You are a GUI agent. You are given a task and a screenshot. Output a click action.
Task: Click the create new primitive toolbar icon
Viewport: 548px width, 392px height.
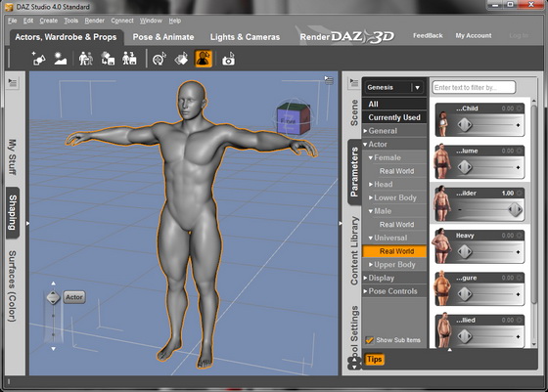click(x=38, y=59)
